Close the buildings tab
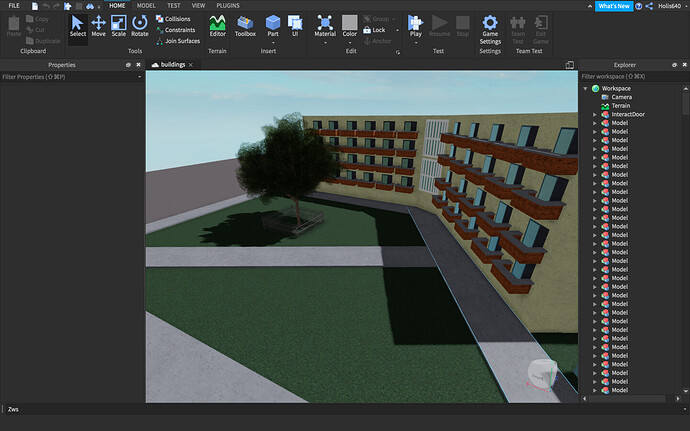This screenshot has height=431, width=690. [x=191, y=65]
